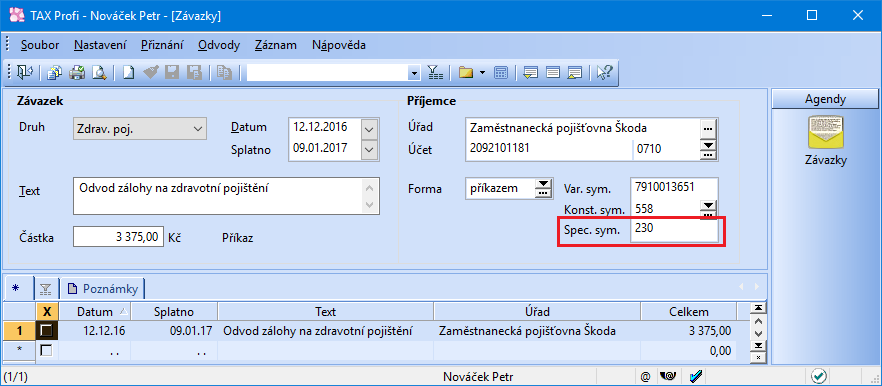The height and width of the screenshot is (386, 882).
Task: Open the Nápověda menu
Action: (339, 45)
